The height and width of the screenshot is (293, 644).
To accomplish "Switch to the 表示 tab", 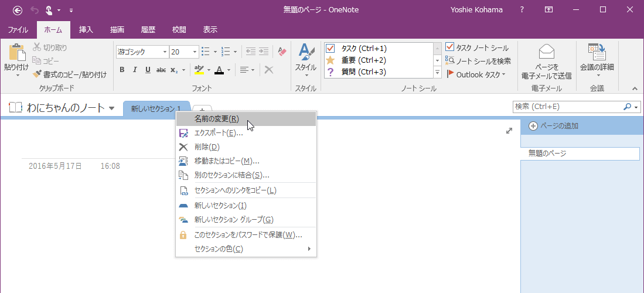I will point(210,29).
